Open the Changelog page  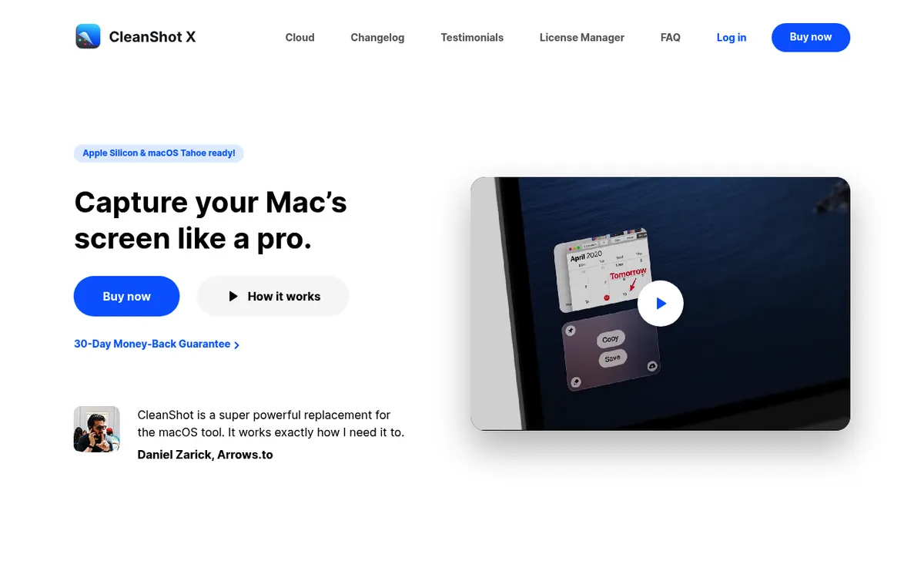[377, 37]
